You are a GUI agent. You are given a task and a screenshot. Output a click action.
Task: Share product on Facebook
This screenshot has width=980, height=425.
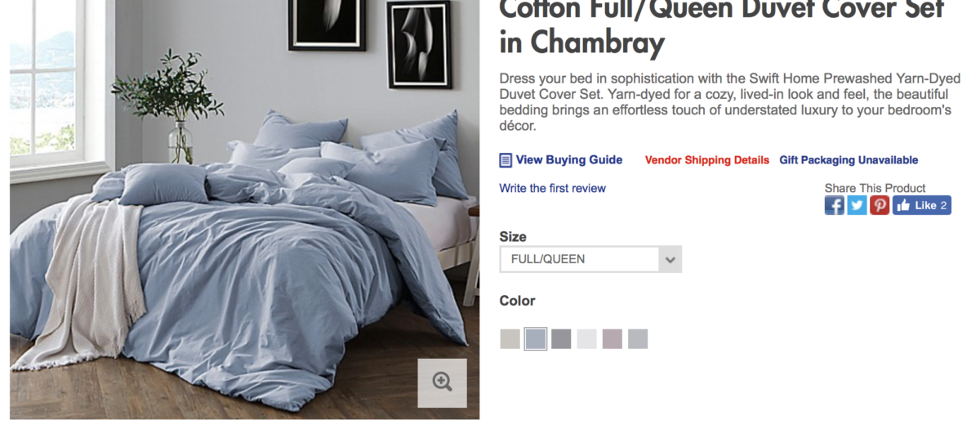pyautogui.click(x=835, y=205)
